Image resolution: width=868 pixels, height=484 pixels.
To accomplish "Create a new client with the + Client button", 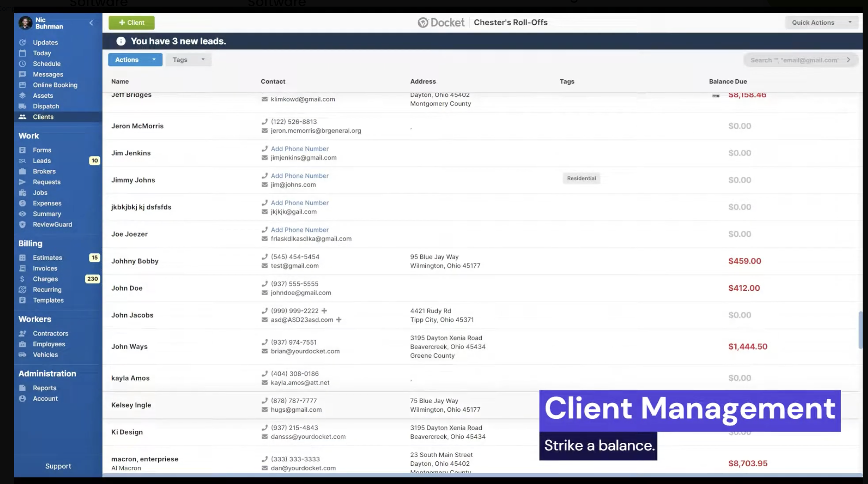I will 131,22.
